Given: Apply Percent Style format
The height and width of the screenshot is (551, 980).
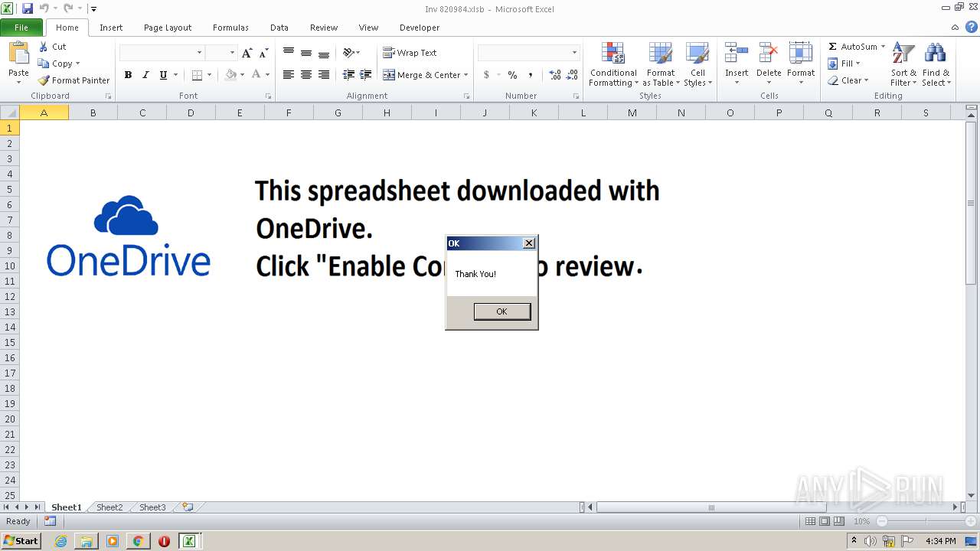Looking at the screenshot, I should pyautogui.click(x=512, y=75).
